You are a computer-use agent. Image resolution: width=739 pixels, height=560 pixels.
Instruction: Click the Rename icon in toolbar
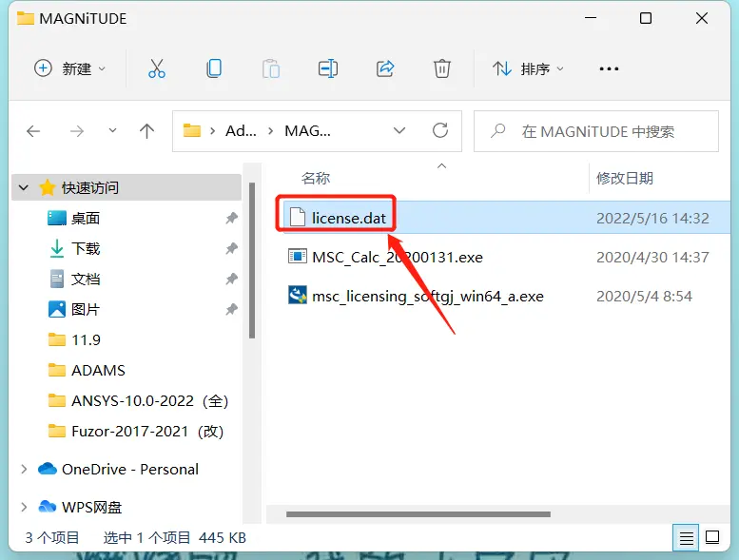[x=328, y=68]
